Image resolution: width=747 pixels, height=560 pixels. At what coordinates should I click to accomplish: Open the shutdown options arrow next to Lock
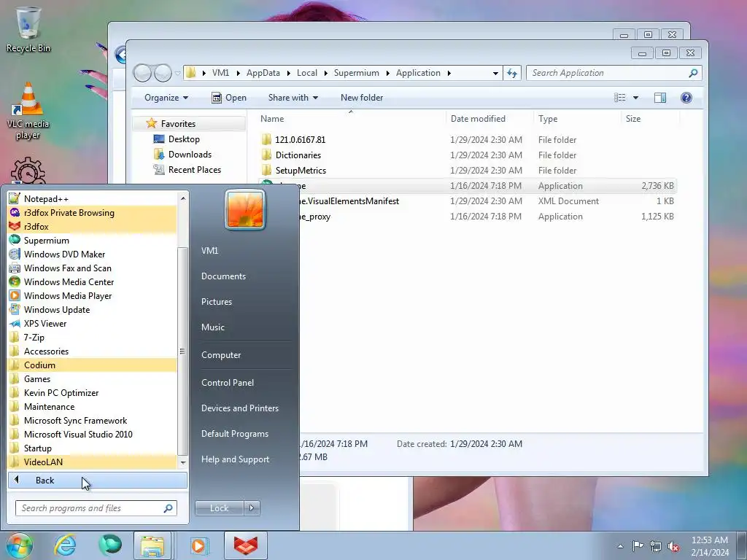(x=252, y=508)
